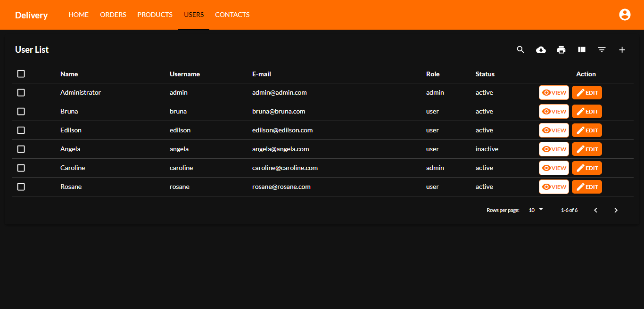This screenshot has height=309, width=644.
Task: Check the Edilson row checkbox
Action: pyautogui.click(x=21, y=130)
